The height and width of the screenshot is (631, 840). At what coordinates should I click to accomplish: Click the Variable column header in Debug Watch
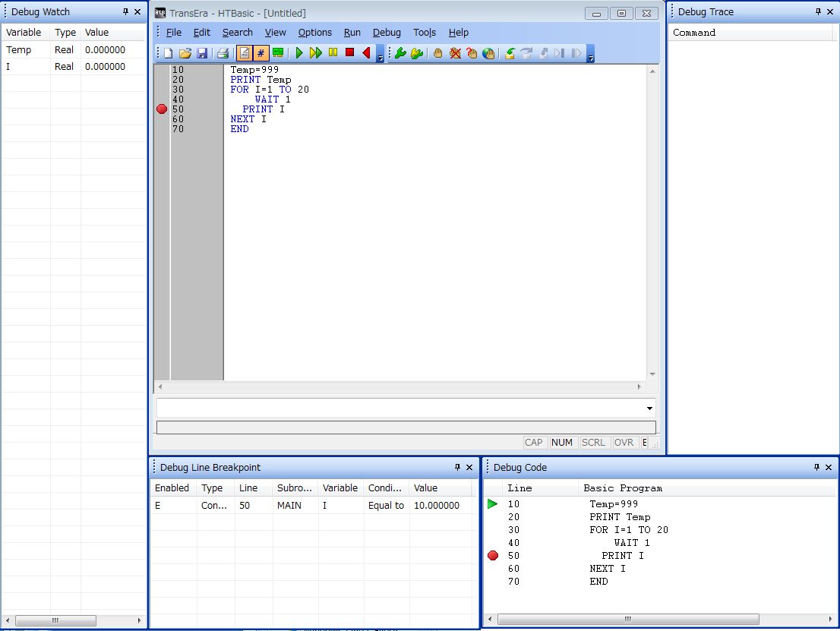26,32
